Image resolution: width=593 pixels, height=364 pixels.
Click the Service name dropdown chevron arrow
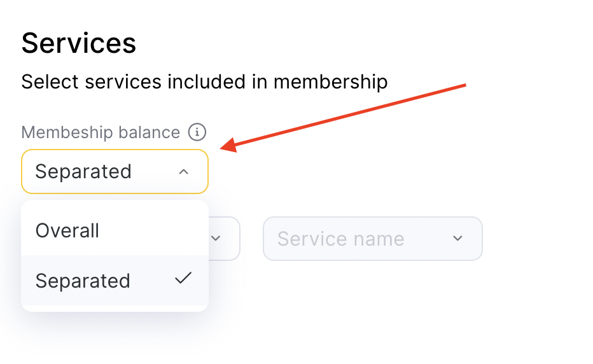457,239
